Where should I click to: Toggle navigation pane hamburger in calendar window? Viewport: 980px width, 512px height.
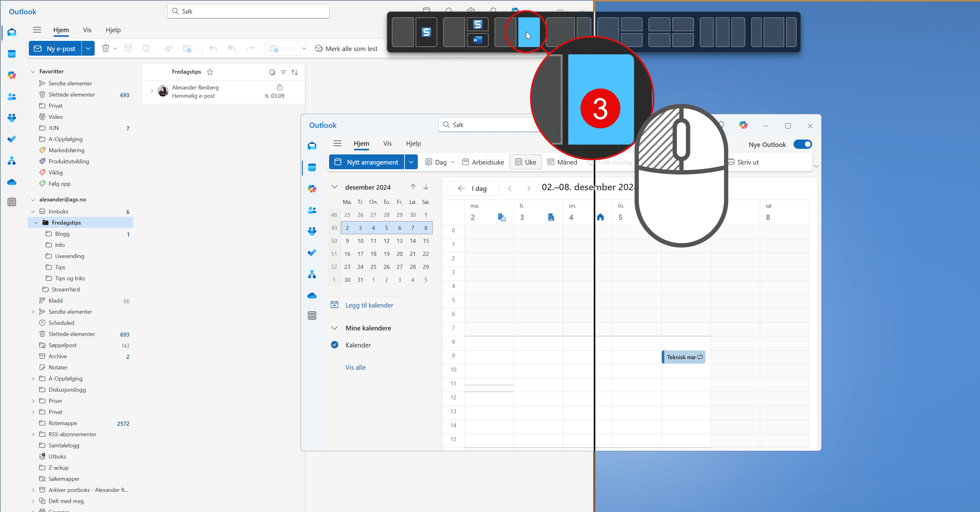coord(337,144)
